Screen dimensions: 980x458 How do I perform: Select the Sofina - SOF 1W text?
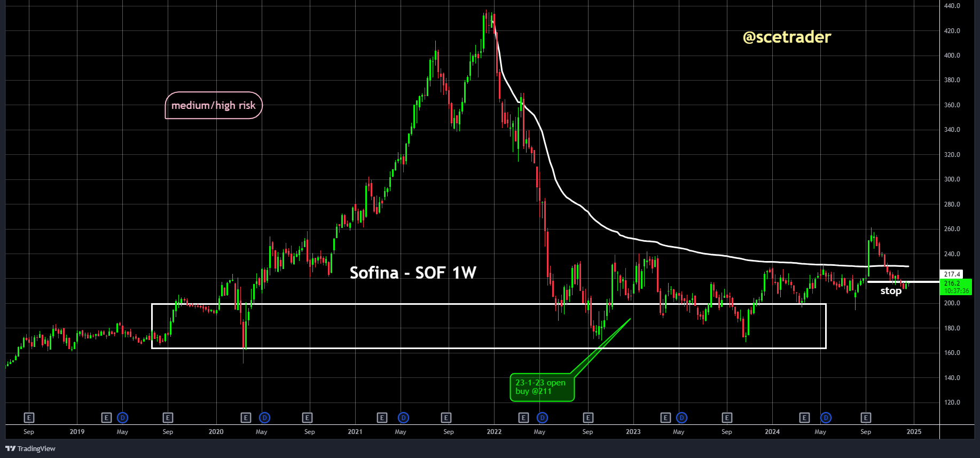[412, 273]
